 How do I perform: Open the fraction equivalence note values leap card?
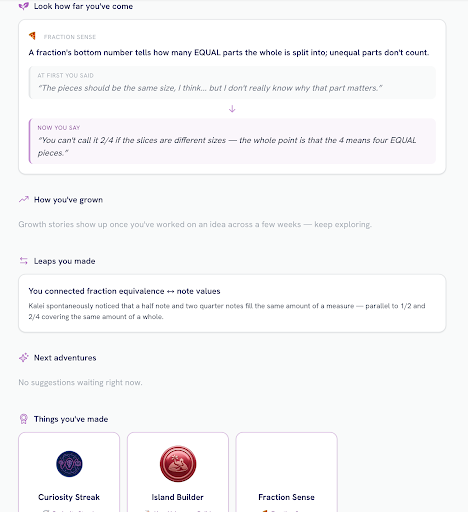pyautogui.click(x=232, y=303)
